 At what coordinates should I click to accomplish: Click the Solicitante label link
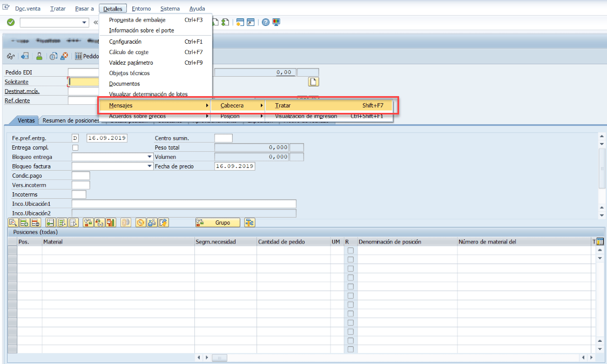17,82
